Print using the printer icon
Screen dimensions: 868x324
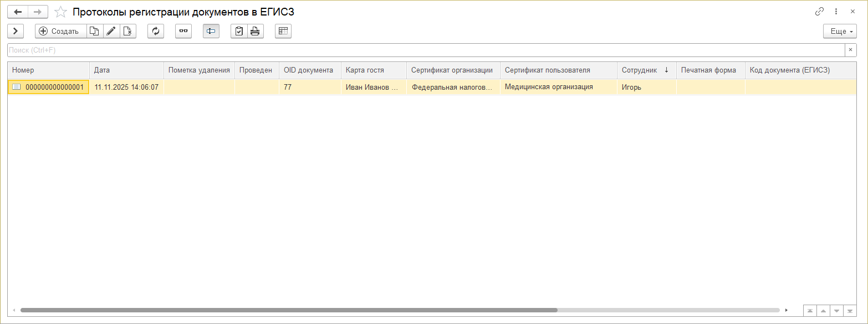[255, 31]
